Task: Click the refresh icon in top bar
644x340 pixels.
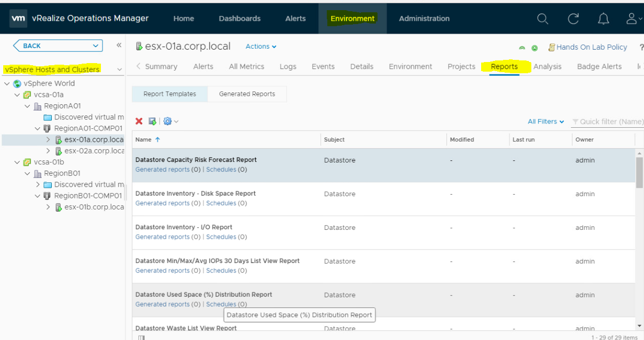Action: [574, 19]
